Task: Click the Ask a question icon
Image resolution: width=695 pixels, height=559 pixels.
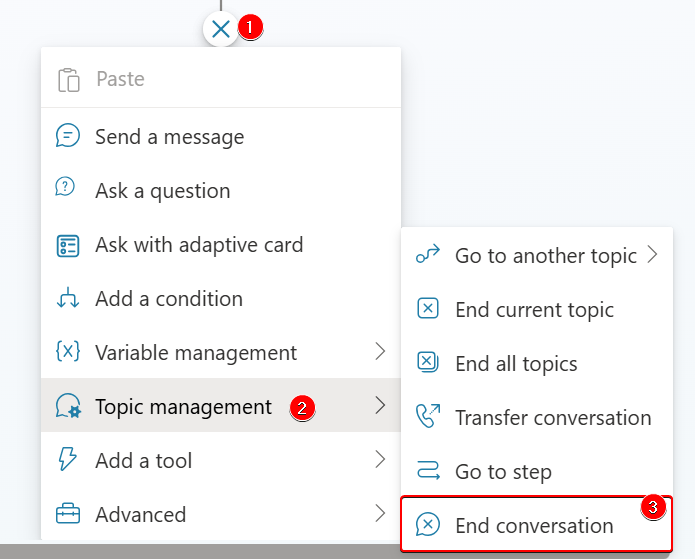Action: [x=68, y=191]
